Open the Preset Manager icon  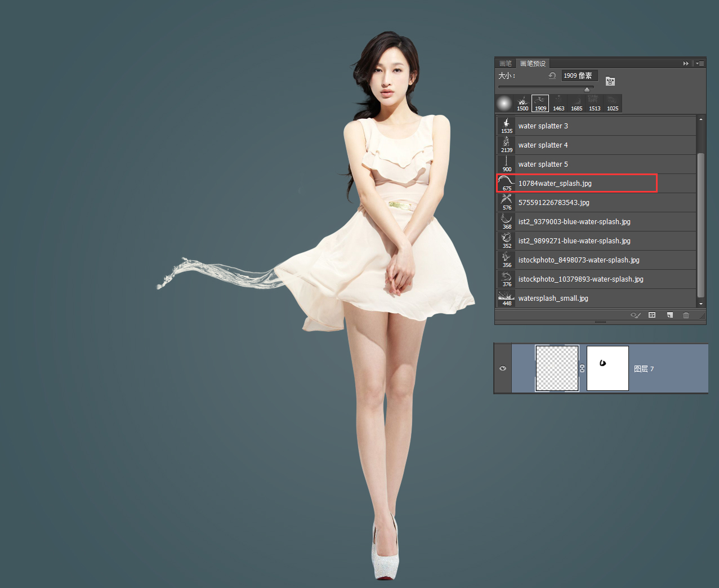[x=652, y=315]
